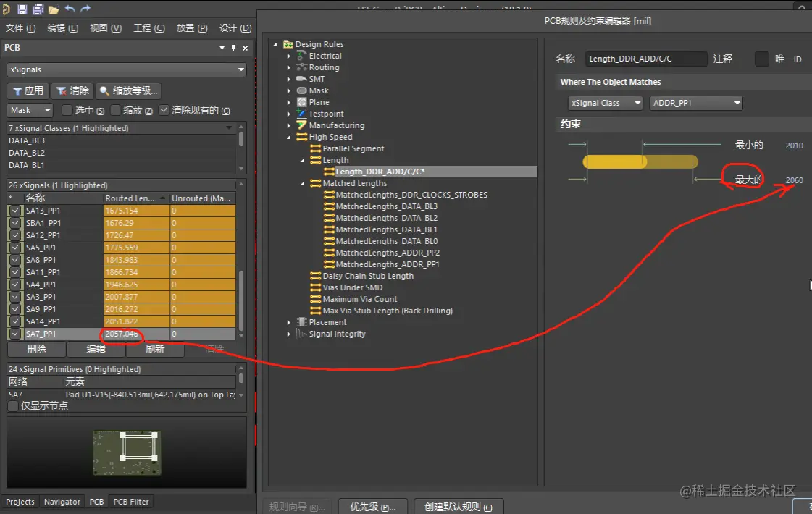This screenshot has height=514, width=812.
Task: Switch to the Projects tab
Action: click(20, 502)
